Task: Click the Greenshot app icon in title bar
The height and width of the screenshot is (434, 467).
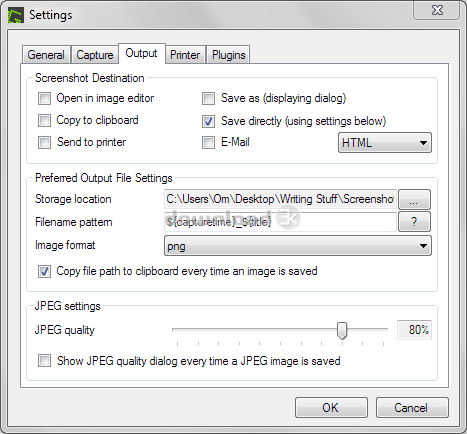Action: 16,15
